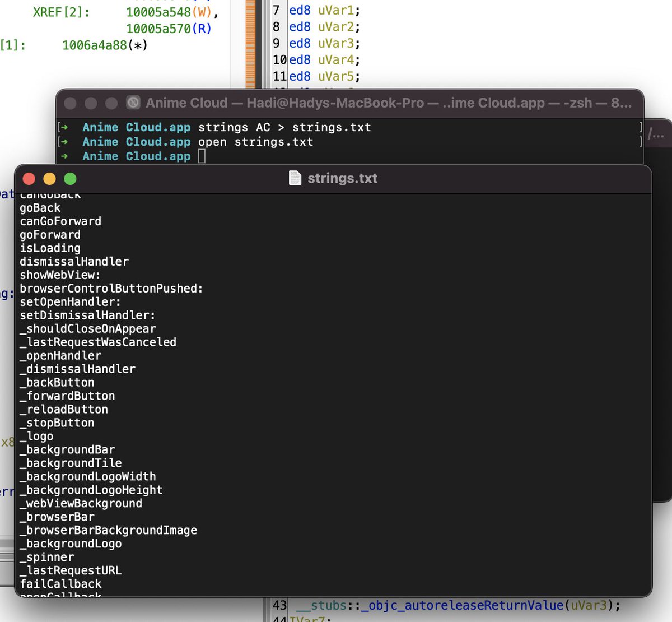Click variable uVar1 in decompiler line 7

(x=335, y=10)
